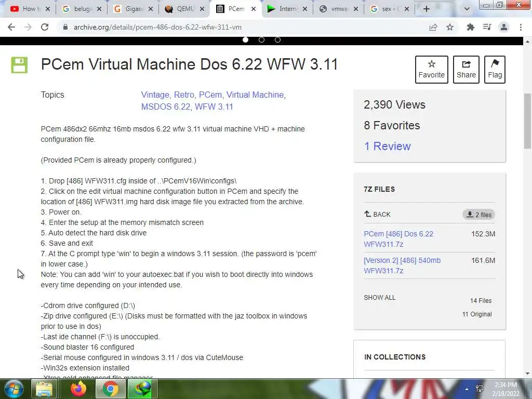Click the '11 Original' count text
Screen dimensions: 532x399
pos(477,314)
